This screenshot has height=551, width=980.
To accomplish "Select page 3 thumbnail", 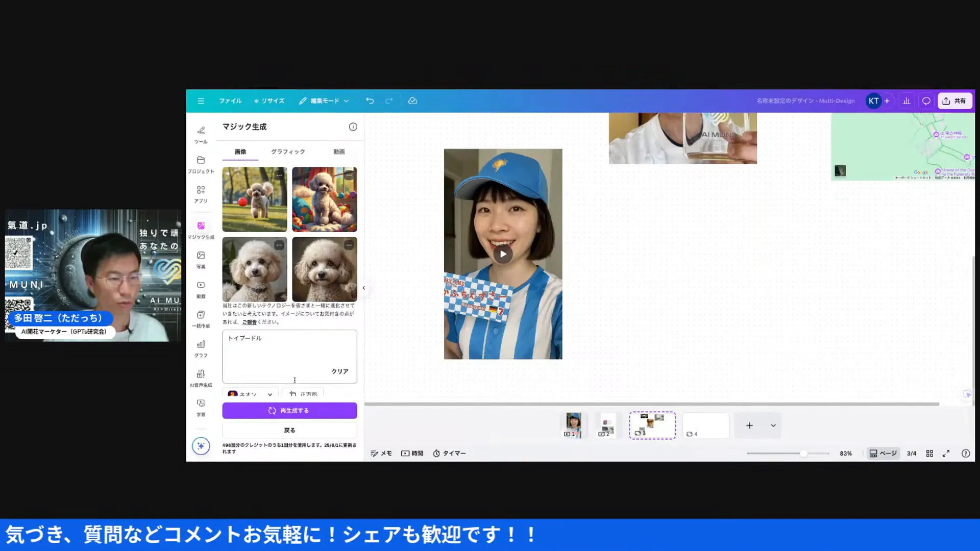I will click(x=652, y=425).
